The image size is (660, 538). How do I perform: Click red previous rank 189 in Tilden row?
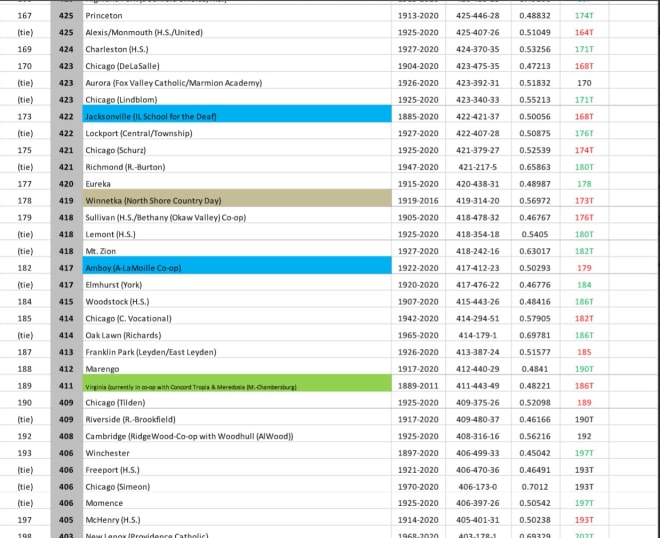point(584,403)
